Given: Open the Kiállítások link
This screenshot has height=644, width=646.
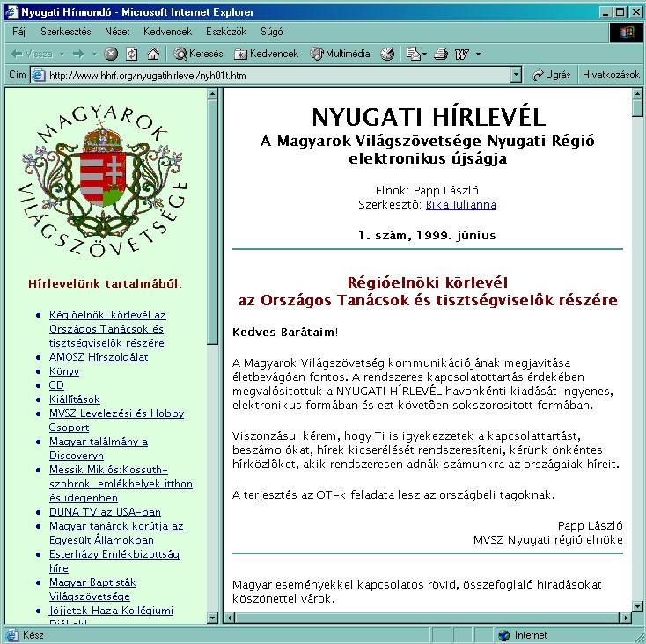Looking at the screenshot, I should (x=74, y=399).
